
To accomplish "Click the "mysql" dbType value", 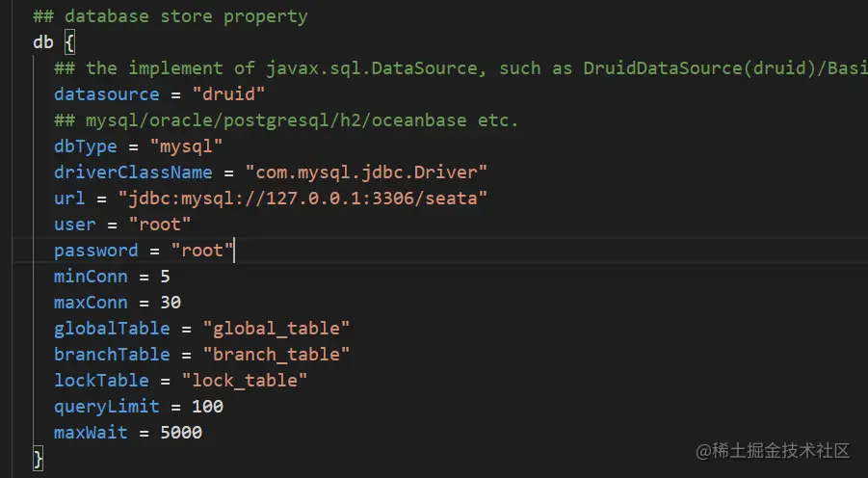I will [x=186, y=146].
